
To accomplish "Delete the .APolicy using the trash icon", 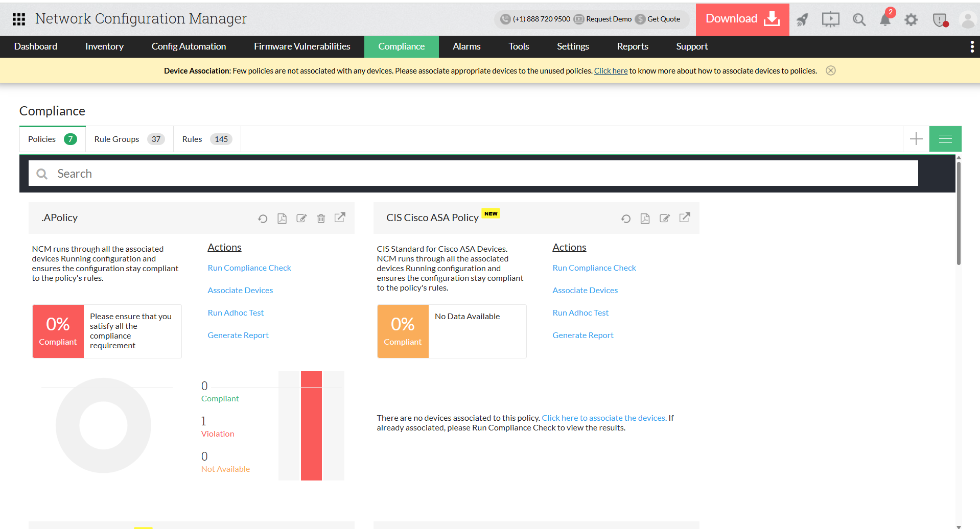I will pyautogui.click(x=320, y=218).
